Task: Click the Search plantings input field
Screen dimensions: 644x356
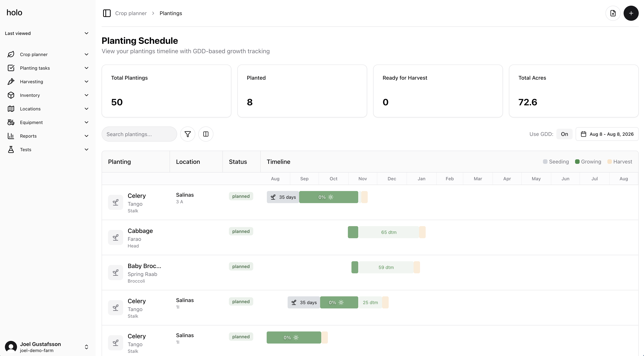Action: [x=139, y=134]
